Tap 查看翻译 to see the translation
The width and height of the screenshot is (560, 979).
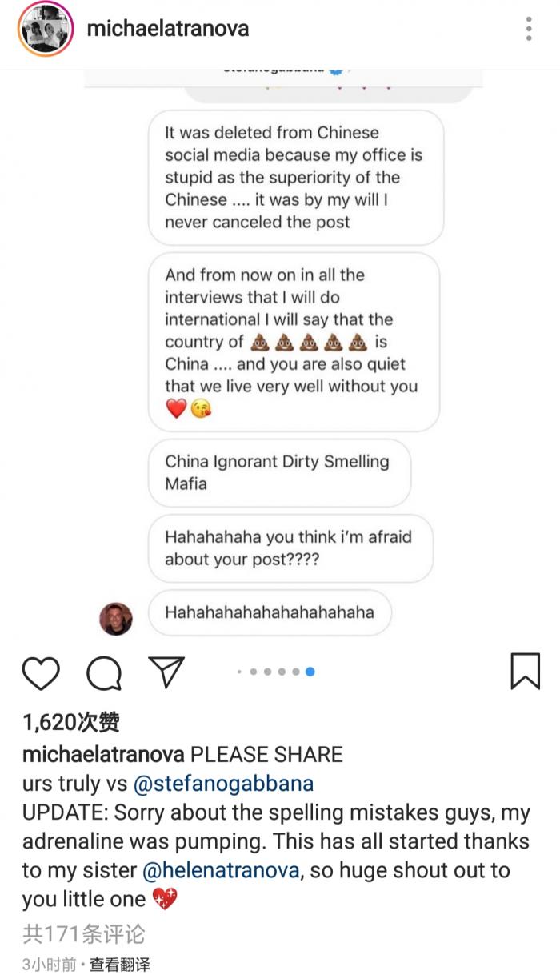119,965
